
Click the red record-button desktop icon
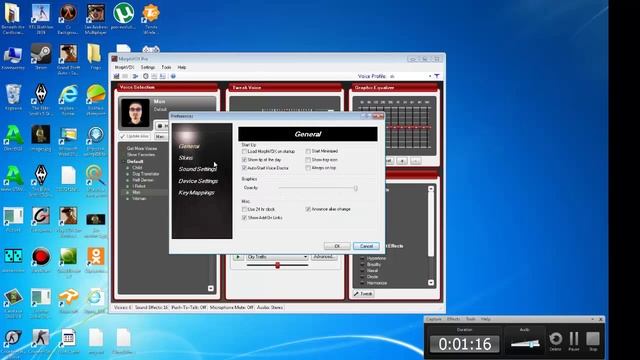point(41,260)
